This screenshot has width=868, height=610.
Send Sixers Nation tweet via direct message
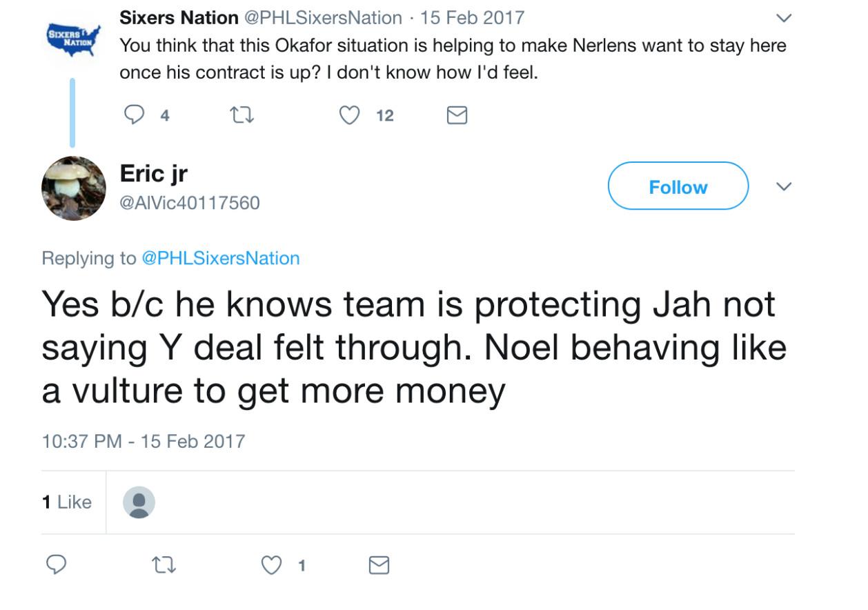[457, 116]
